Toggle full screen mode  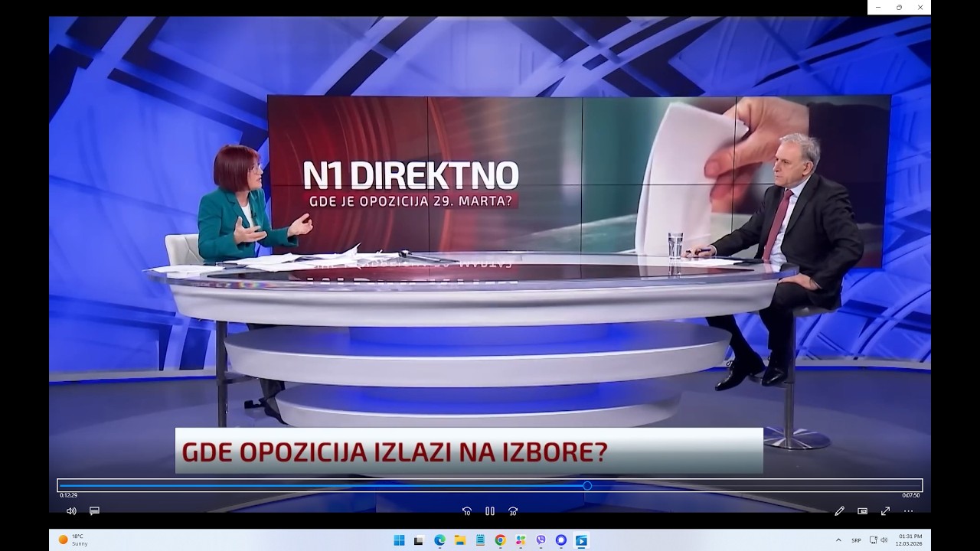pyautogui.click(x=886, y=511)
